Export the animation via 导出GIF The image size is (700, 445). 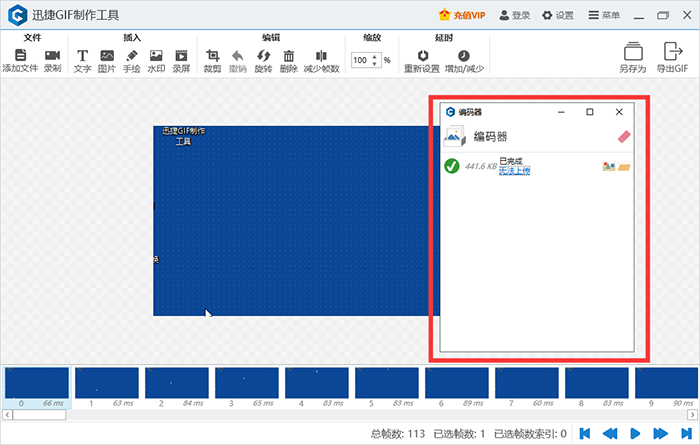tap(670, 58)
